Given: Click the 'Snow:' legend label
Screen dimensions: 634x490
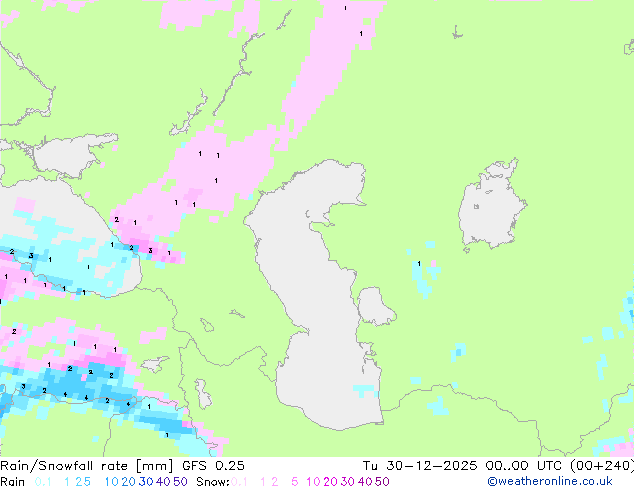Looking at the screenshot, I should [x=213, y=482].
